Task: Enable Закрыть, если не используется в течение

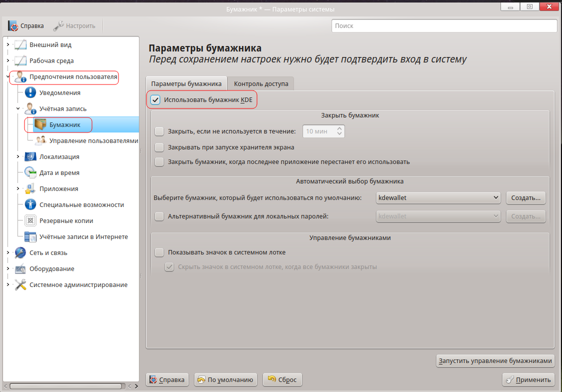Action: tap(159, 131)
